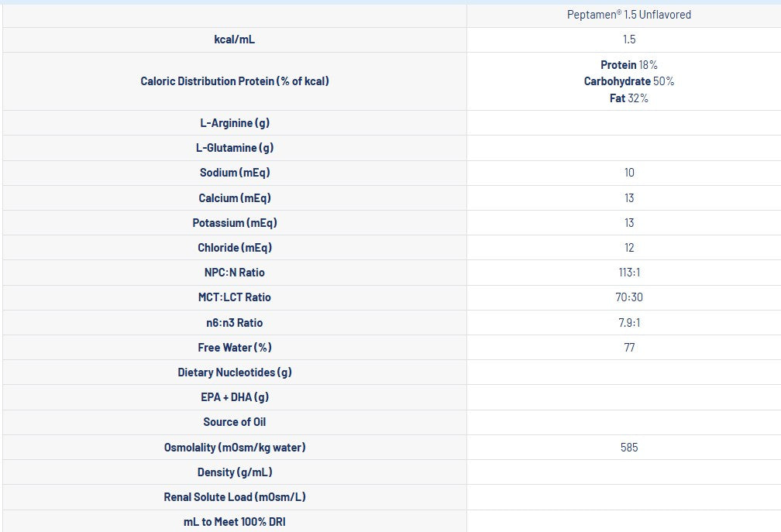Image resolution: width=781 pixels, height=532 pixels.
Task: Select the Osmolality value 585
Action: coord(628,448)
